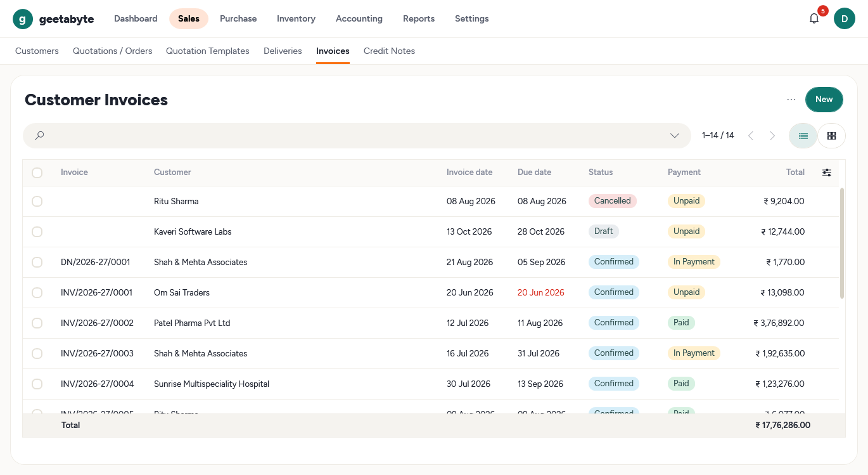Focus the invoice search field
868x475 pixels.
(x=357, y=136)
